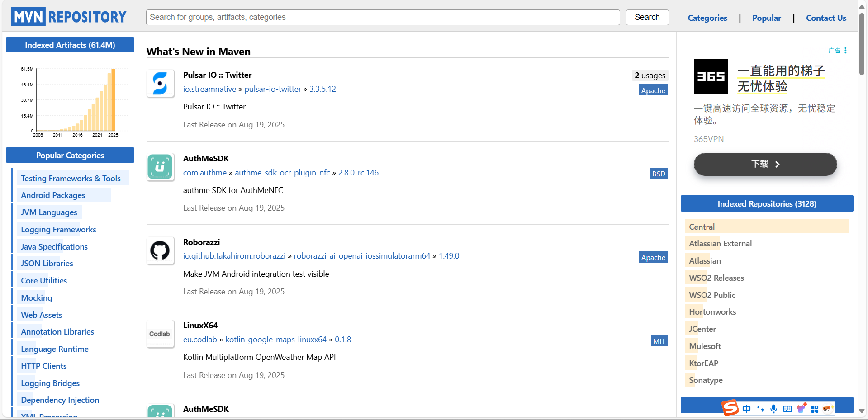Select Testing Frameworks & Tools category
This screenshot has width=868, height=420.
pyautogui.click(x=71, y=178)
